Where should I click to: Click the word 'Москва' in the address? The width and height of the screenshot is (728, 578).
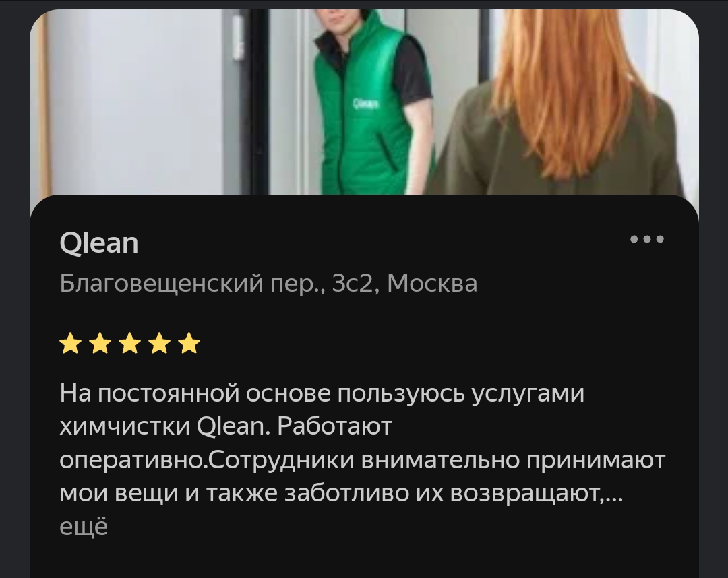(x=432, y=283)
